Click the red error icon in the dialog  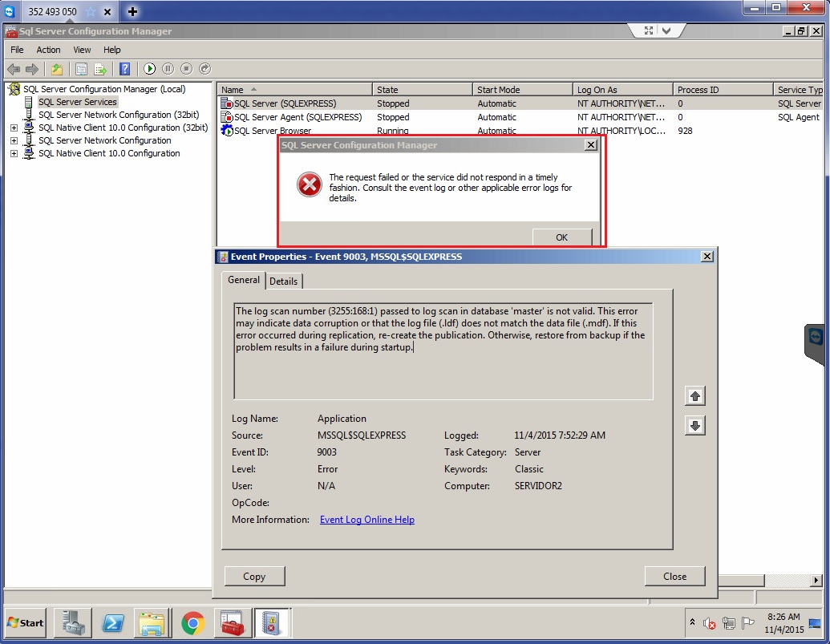309,184
